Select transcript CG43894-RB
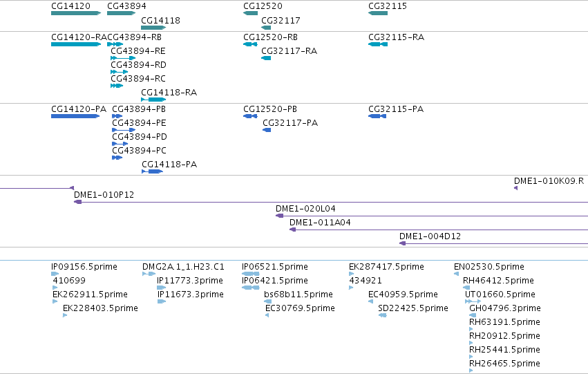The image size is (588, 374). [x=115, y=44]
